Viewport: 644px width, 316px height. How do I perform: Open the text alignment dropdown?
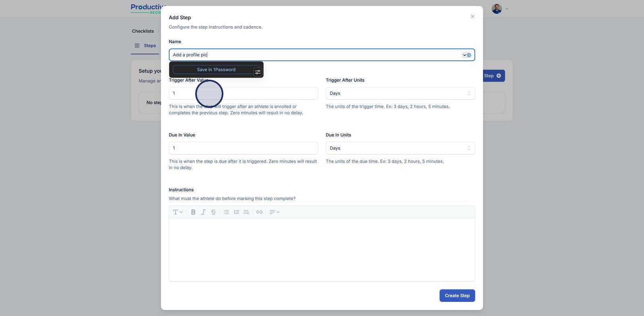274,212
